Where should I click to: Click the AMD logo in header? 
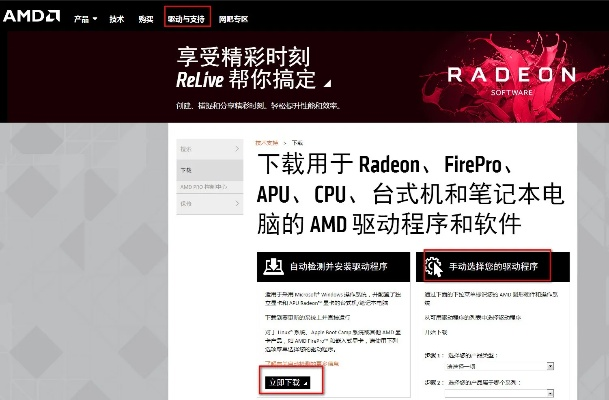[34, 17]
